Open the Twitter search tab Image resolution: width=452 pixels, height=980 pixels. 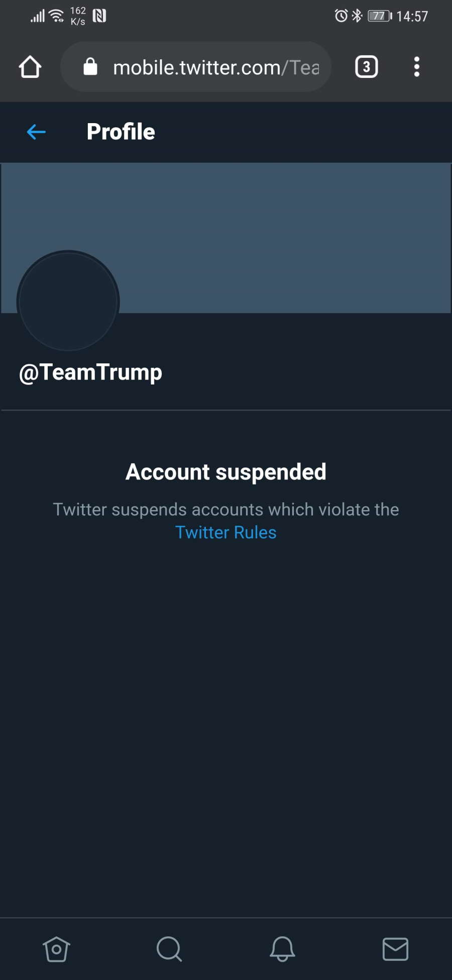169,949
